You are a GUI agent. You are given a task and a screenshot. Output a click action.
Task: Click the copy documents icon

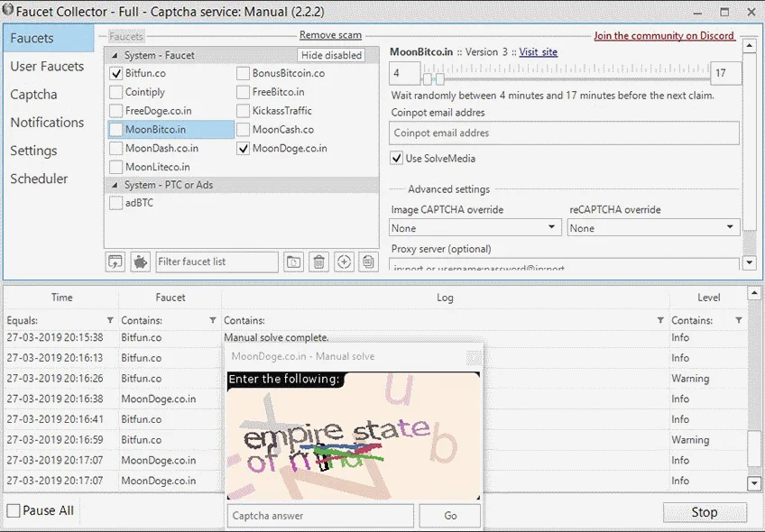pos(368,261)
